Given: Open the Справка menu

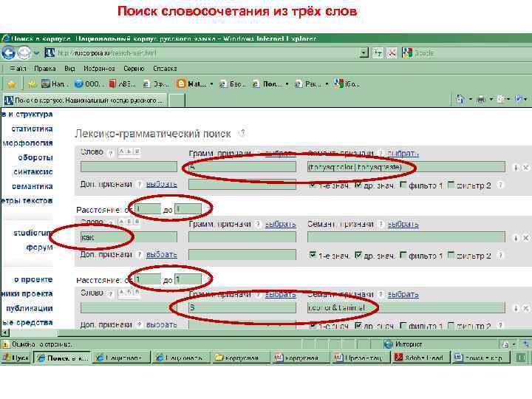Looking at the screenshot, I should pos(165,69).
